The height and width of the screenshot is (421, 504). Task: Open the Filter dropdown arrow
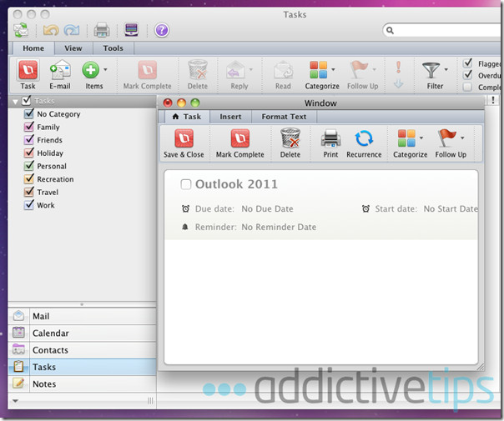446,69
